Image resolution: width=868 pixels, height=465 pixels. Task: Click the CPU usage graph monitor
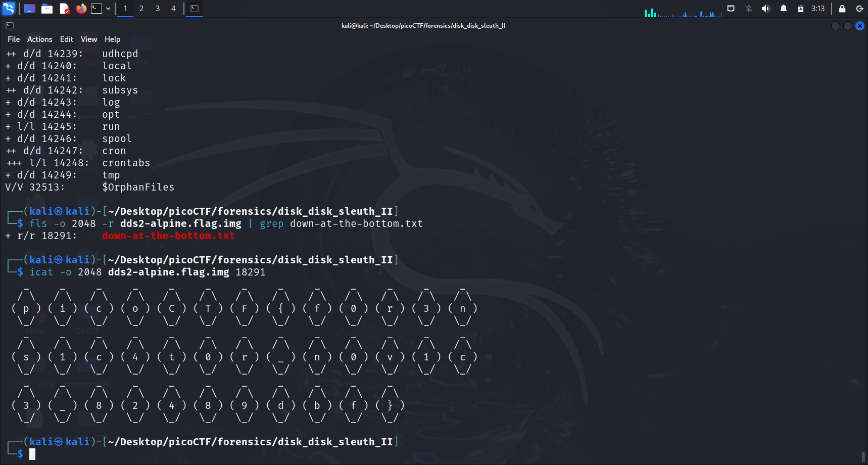coord(683,11)
